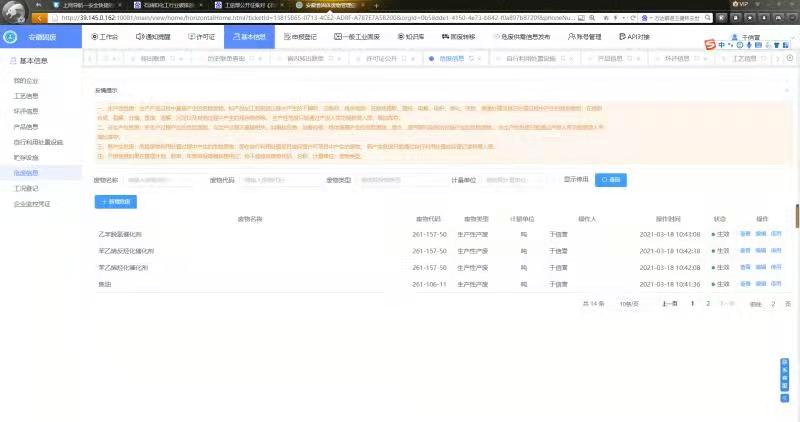This screenshot has width=800, height=422.
Task: Open 产品信息 in the left sidebar
Action: coord(26,127)
